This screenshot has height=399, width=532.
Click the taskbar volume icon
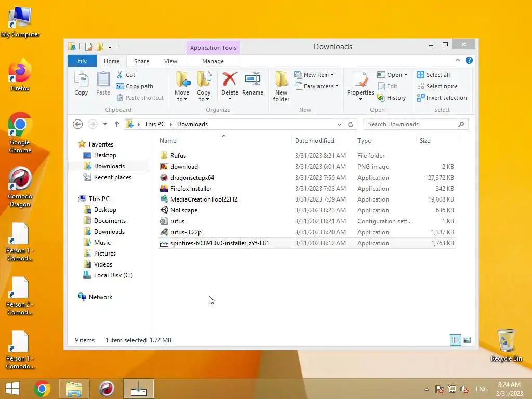[x=464, y=389]
